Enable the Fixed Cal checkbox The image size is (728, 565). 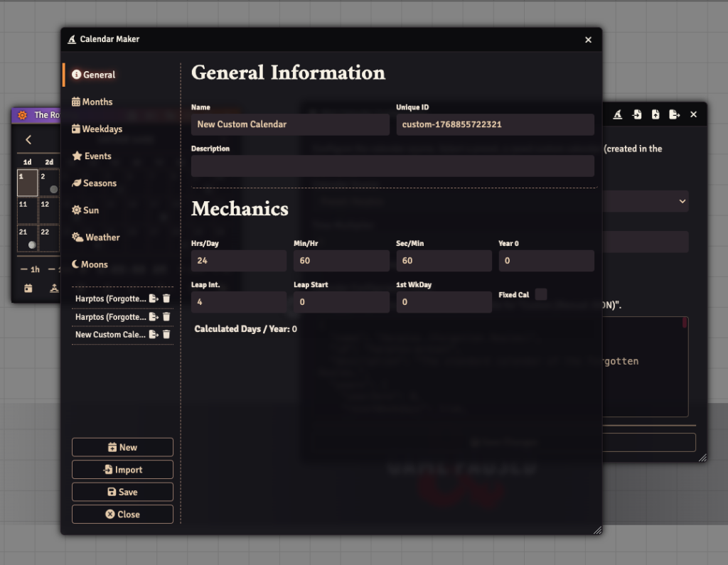pos(541,294)
